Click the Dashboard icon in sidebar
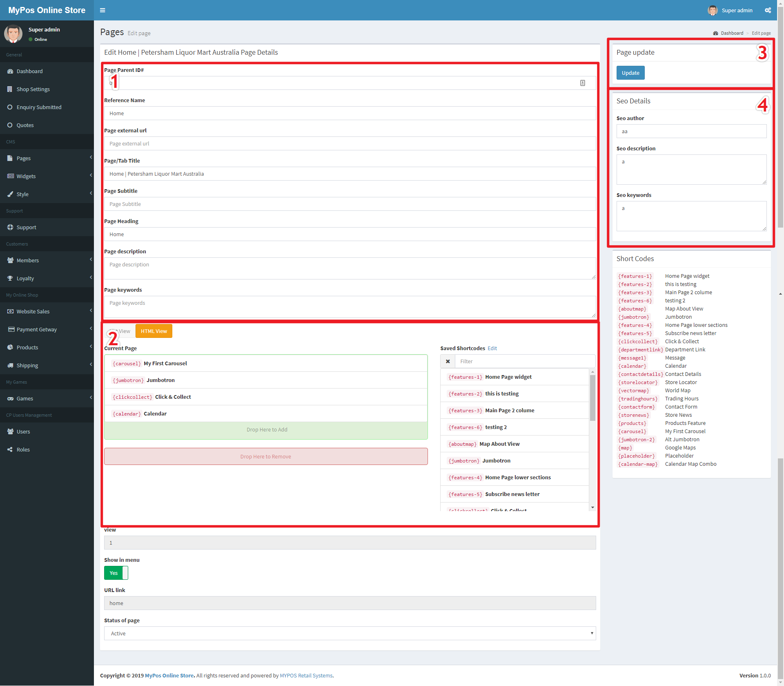 [x=10, y=71]
